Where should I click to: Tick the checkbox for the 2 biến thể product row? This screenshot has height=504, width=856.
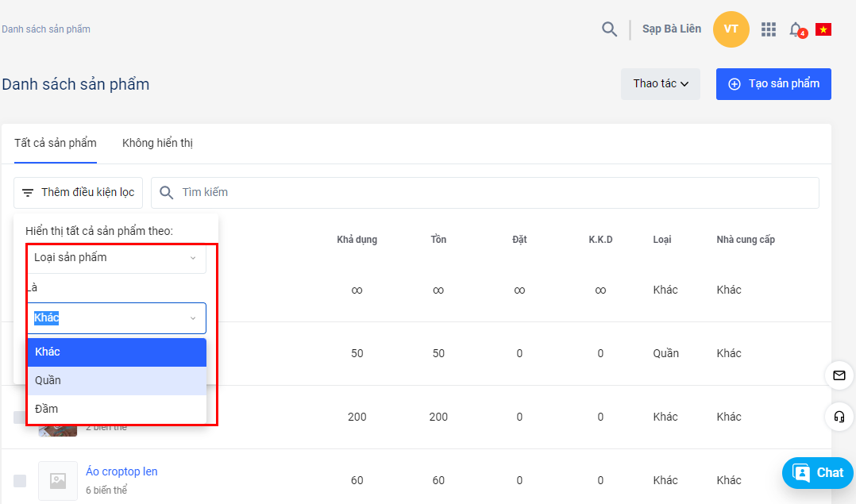pyautogui.click(x=20, y=417)
